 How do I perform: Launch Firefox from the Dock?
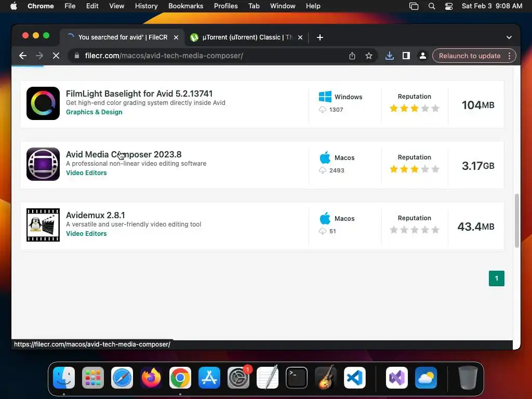pyautogui.click(x=151, y=378)
